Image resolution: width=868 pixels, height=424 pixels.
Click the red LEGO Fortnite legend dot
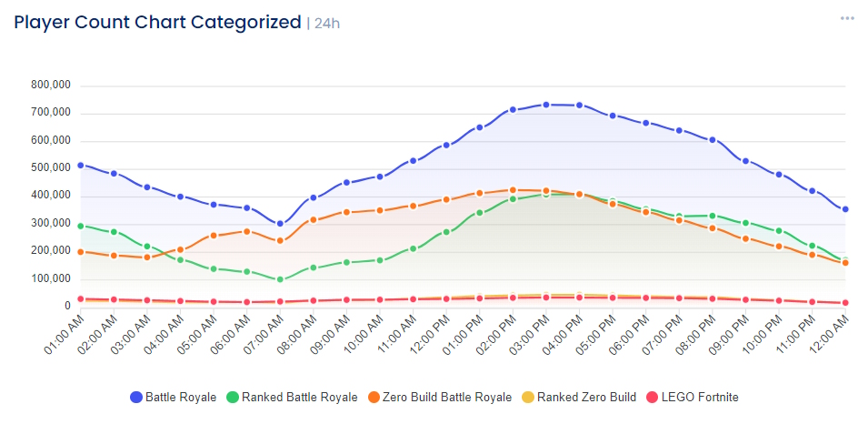pos(652,398)
